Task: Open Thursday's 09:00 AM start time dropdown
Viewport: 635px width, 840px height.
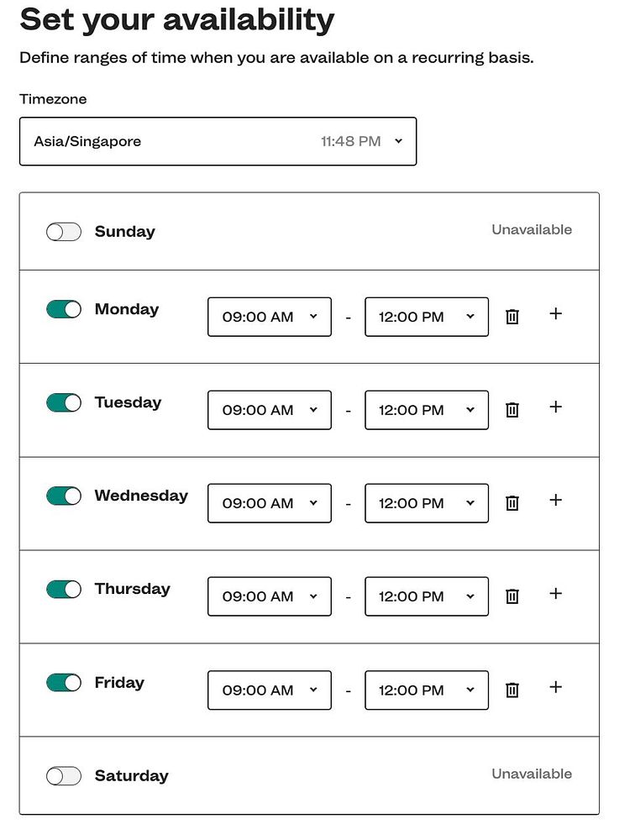Action: (270, 596)
